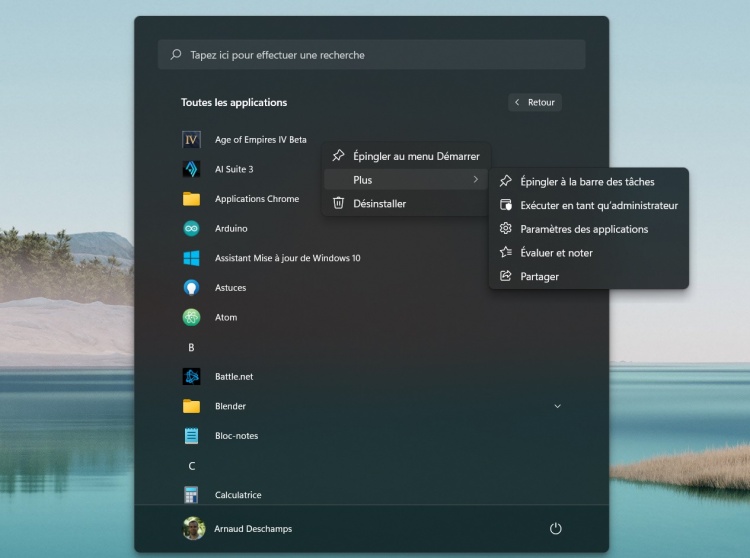Click the trash icon beside Désinstaller

pyautogui.click(x=338, y=203)
